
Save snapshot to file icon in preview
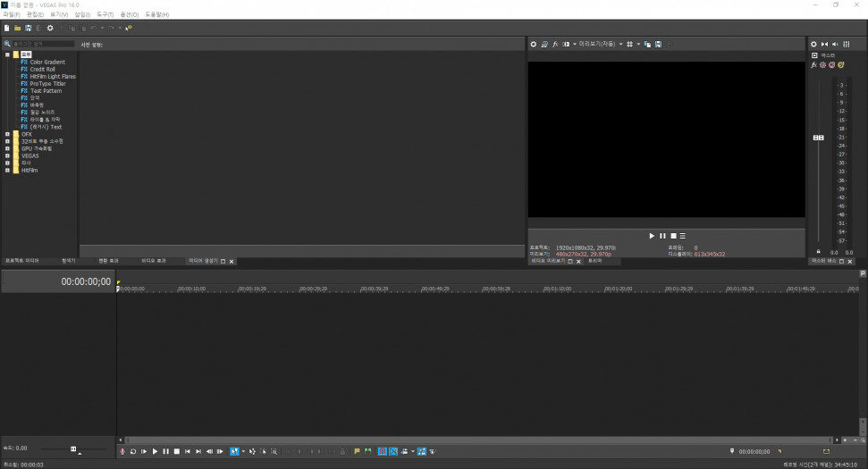click(x=658, y=45)
